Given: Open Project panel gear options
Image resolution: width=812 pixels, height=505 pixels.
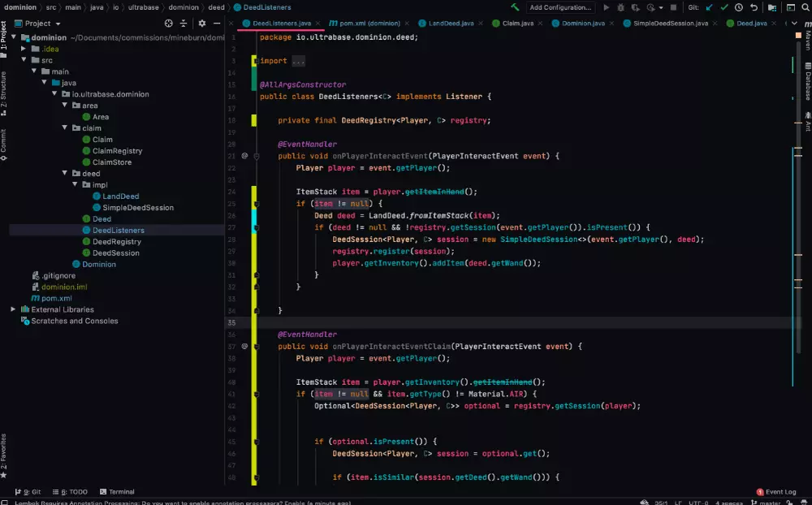Looking at the screenshot, I should [202, 24].
